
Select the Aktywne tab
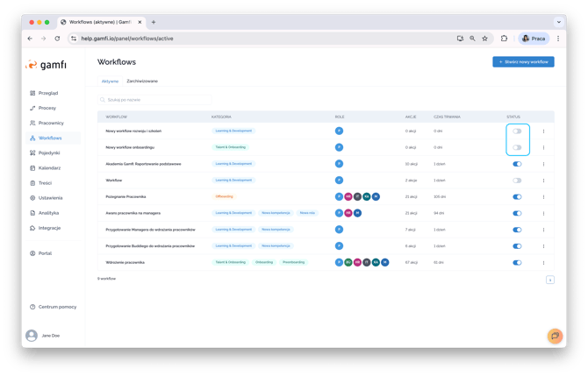tap(110, 81)
